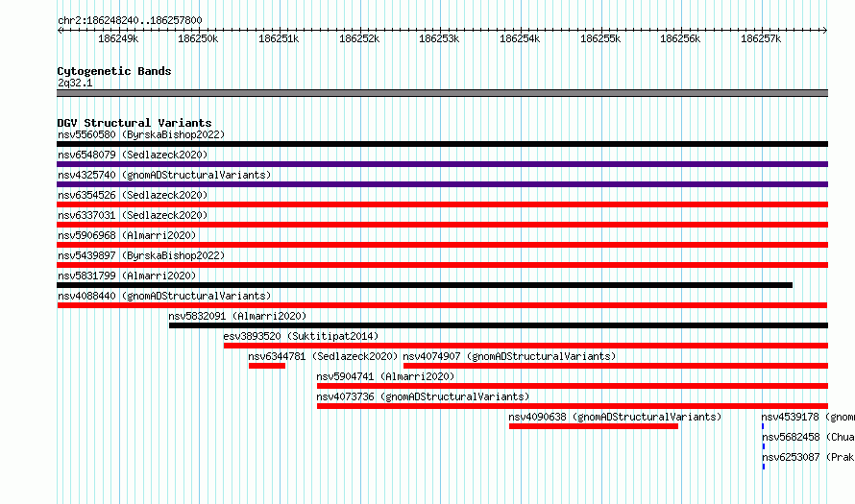Click the nsv6344781 (Sedlazeck2020) label

(x=324, y=356)
